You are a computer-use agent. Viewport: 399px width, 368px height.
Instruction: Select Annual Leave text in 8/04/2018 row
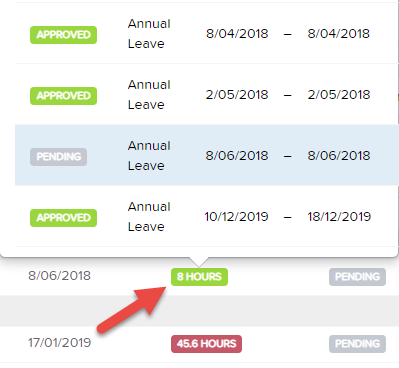pos(149,34)
